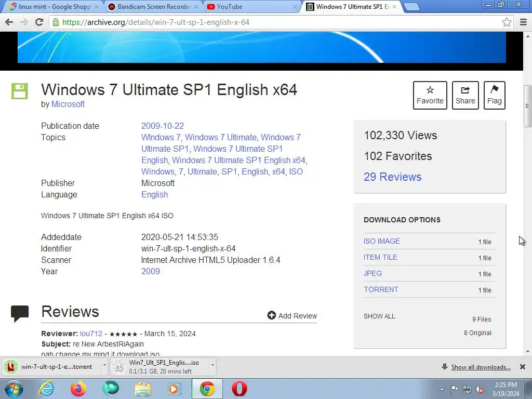Click the green floppy disk software icon
Image resolution: width=532 pixels, height=399 pixels.
click(20, 91)
